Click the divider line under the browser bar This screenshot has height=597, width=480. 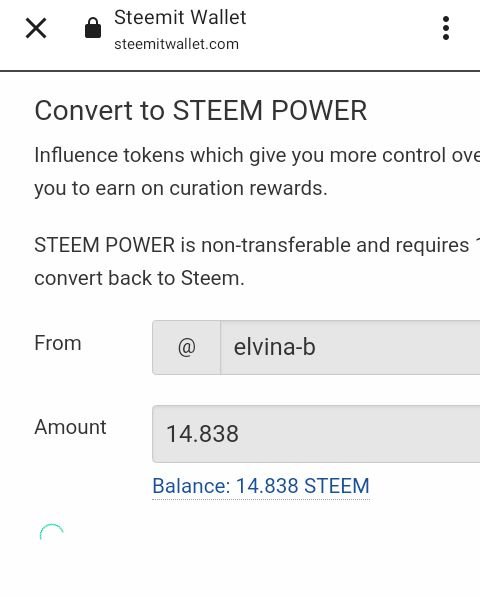click(x=240, y=71)
